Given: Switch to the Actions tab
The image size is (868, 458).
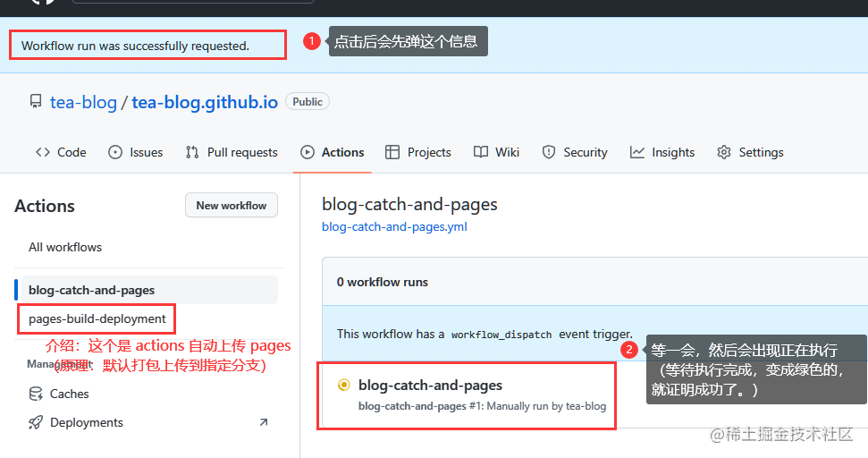Looking at the screenshot, I should (x=333, y=152).
